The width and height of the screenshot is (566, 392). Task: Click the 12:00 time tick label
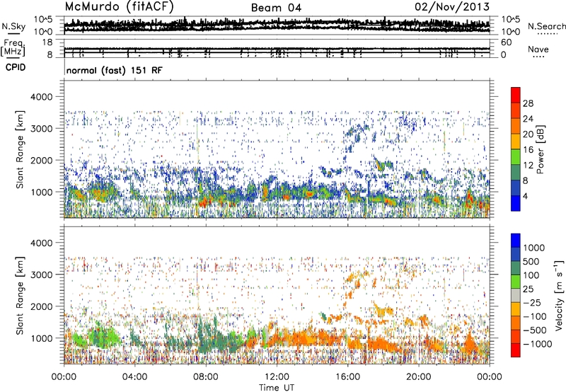click(277, 377)
